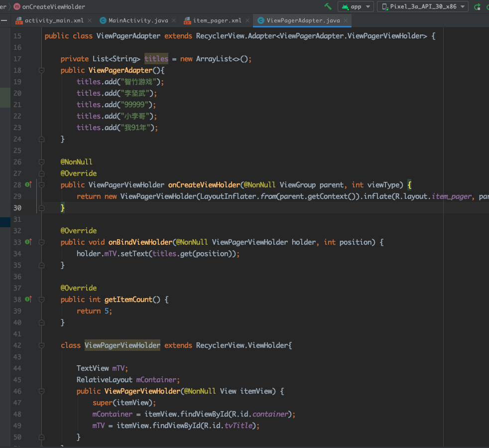Click the return value 5 on line 39

coord(107,311)
